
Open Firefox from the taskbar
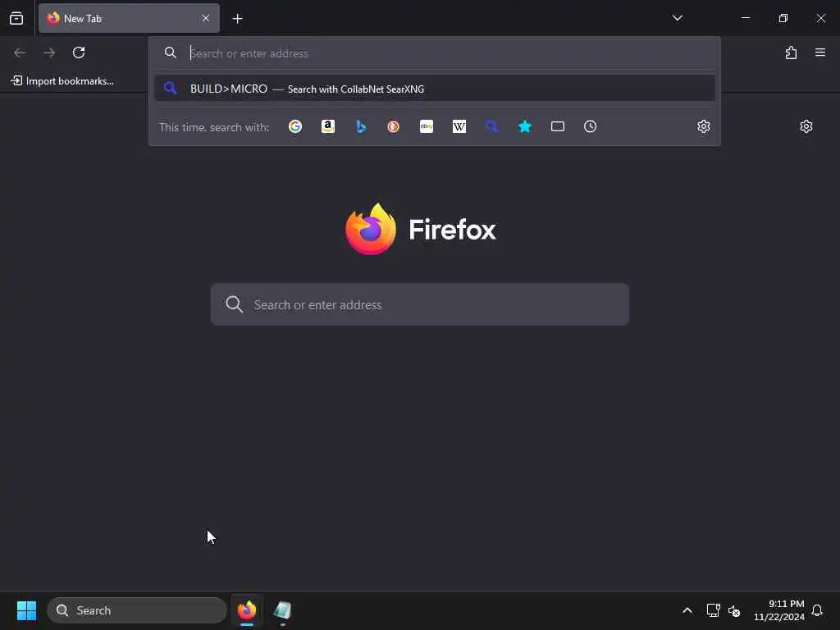[x=247, y=610]
